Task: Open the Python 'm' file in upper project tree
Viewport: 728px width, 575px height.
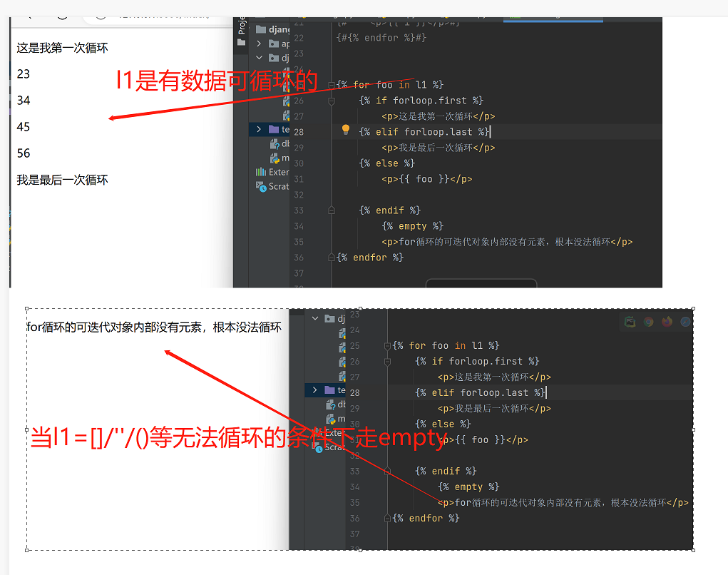Action: pos(280,158)
